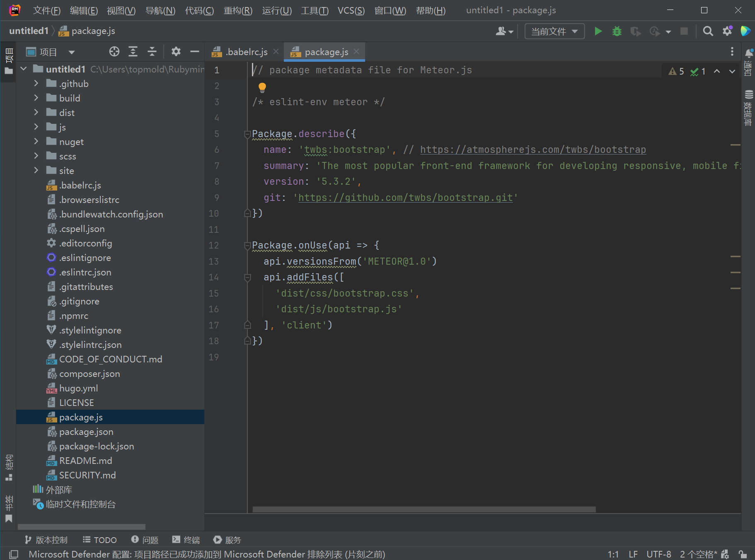Go to previous highlighted error arrow
Image resolution: width=755 pixels, height=560 pixels.
coord(717,71)
